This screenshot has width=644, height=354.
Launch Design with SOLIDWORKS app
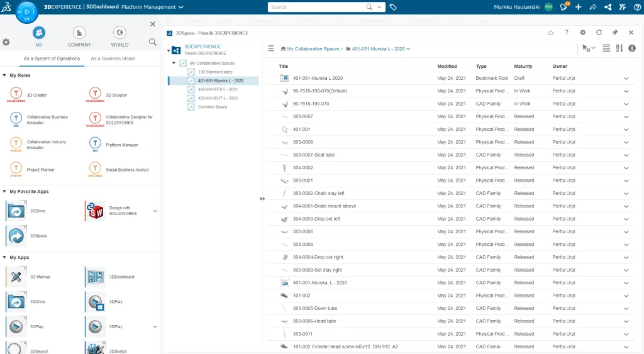95,211
